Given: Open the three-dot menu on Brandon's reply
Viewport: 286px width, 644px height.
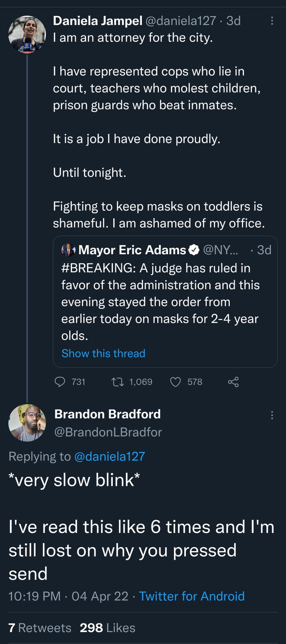Looking at the screenshot, I should pyautogui.click(x=272, y=415).
